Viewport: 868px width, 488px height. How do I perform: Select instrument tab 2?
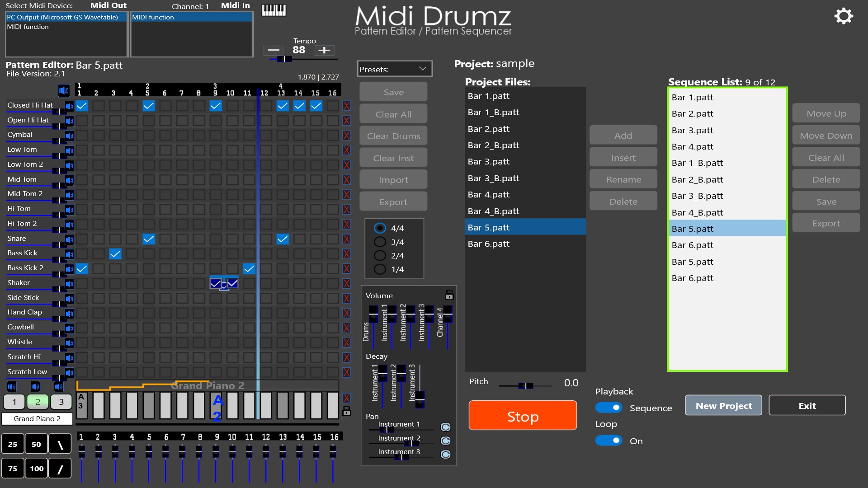pyautogui.click(x=38, y=402)
